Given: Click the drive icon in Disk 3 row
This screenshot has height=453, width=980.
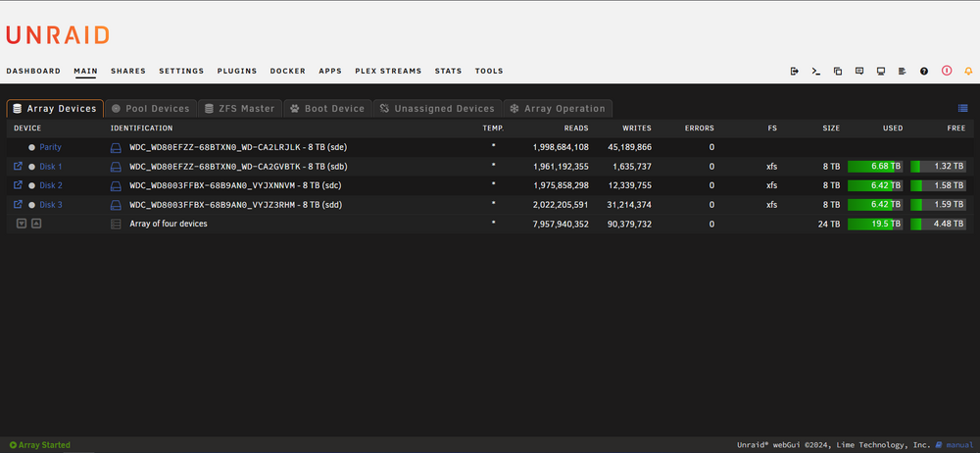Looking at the screenshot, I should pos(116,205).
